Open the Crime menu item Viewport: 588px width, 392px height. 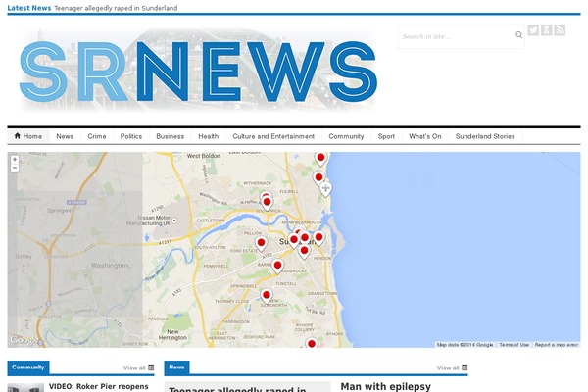[x=97, y=136]
